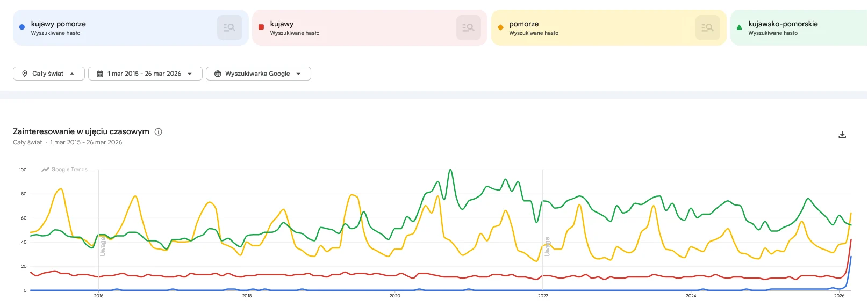This screenshot has height=307, width=868.
Task: Click the blue dot color of kujawy pomorze
Action: (22, 27)
